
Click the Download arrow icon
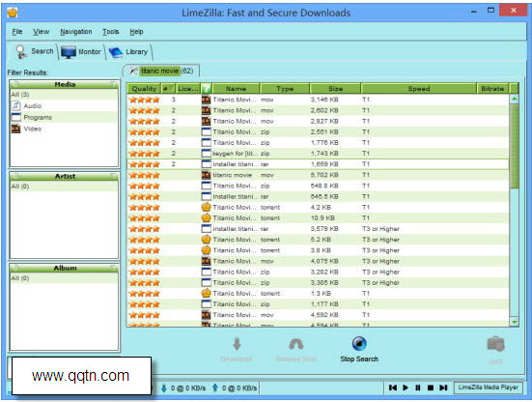pyautogui.click(x=237, y=344)
